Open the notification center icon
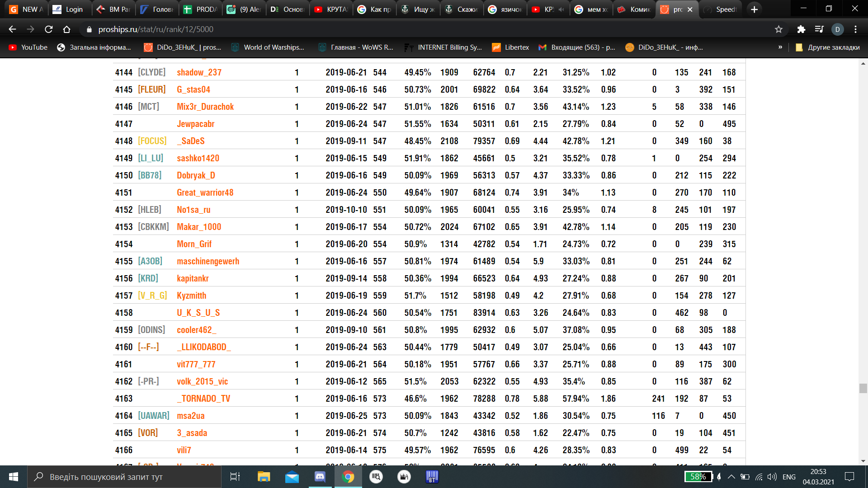 (849, 477)
